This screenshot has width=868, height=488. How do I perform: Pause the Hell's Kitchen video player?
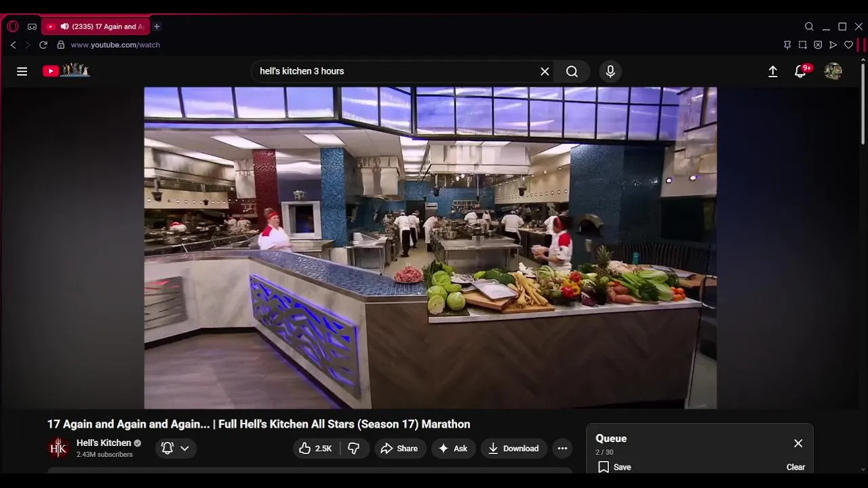tap(430, 247)
